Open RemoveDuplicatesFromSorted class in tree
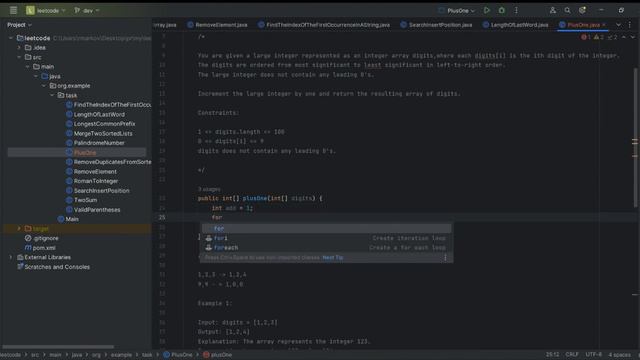The width and height of the screenshot is (640, 360). pos(109,162)
